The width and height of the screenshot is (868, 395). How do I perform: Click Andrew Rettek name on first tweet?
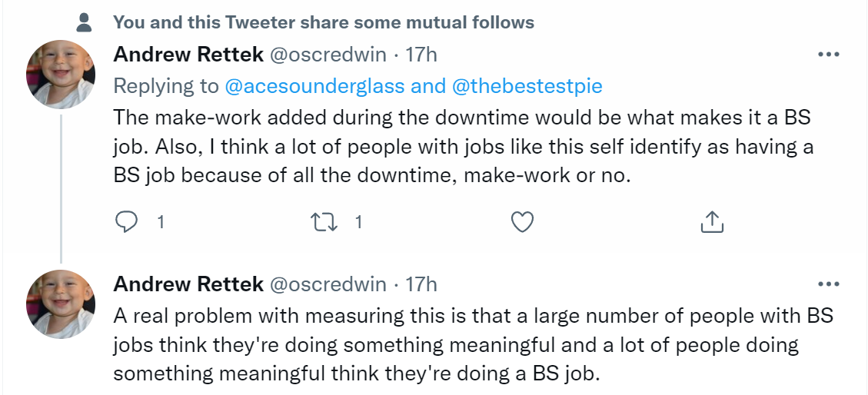(x=187, y=55)
